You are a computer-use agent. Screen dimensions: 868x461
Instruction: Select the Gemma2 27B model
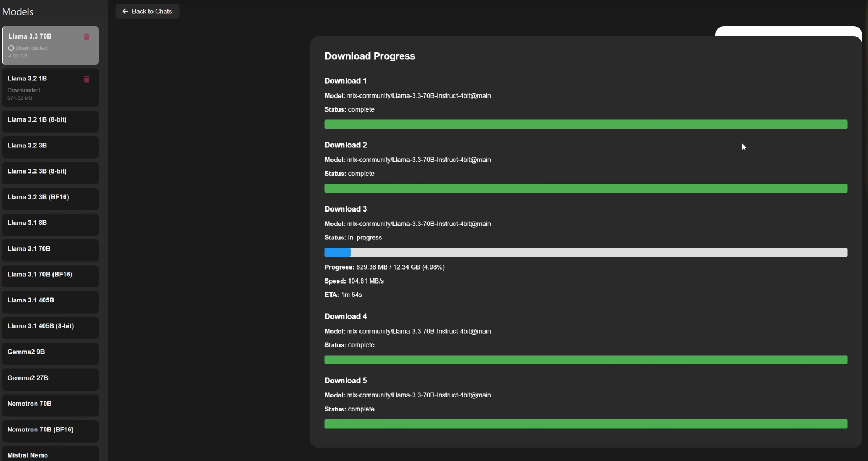click(x=50, y=379)
